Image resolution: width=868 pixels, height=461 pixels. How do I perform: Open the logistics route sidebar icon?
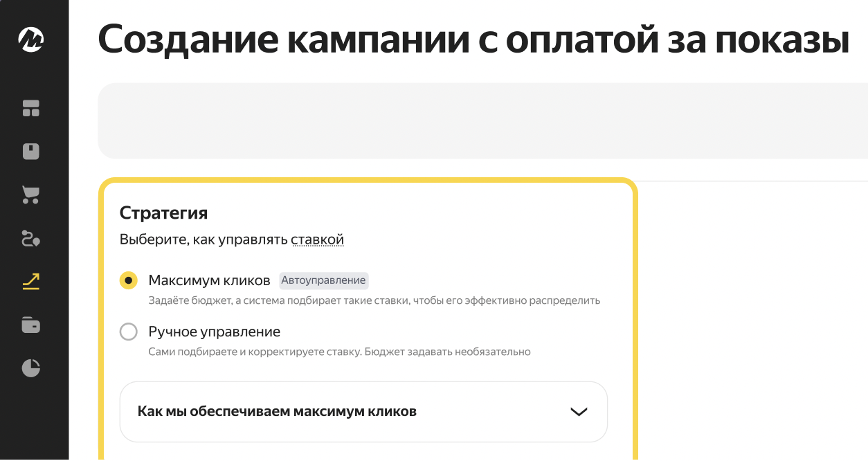[x=31, y=239]
